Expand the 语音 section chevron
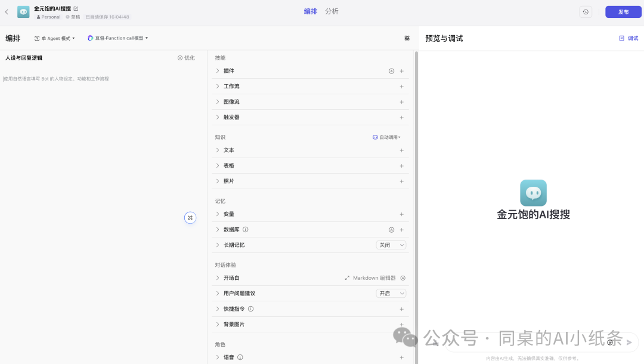The image size is (644, 364). click(217, 357)
